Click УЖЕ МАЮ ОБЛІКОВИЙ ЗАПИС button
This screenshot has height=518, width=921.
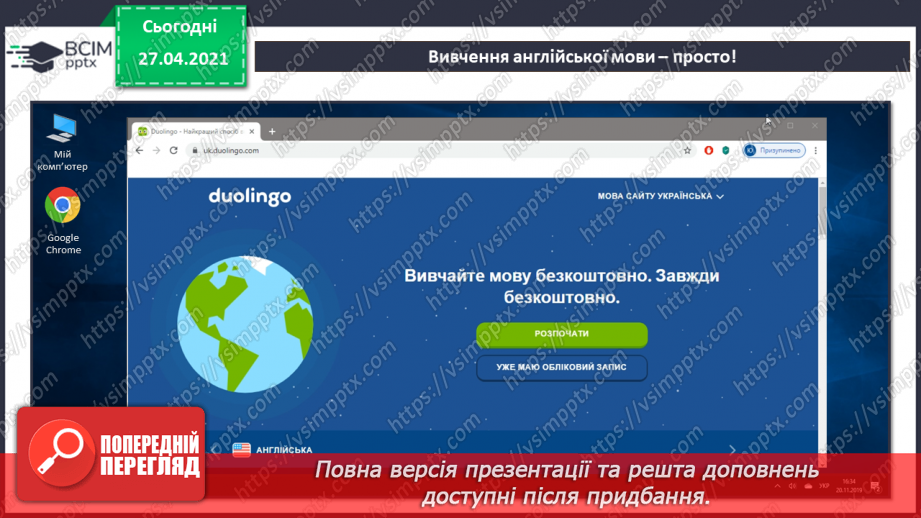(x=562, y=368)
